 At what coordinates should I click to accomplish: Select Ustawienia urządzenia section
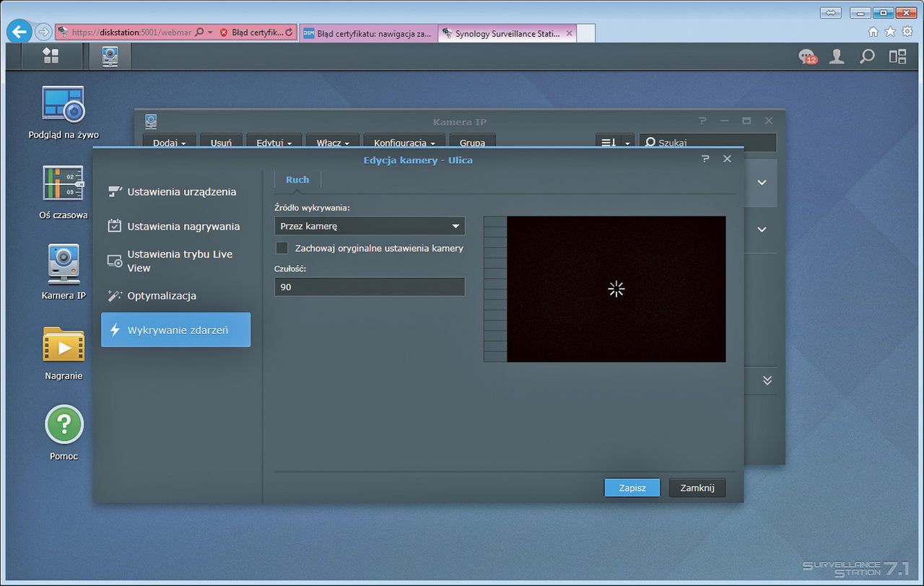click(x=176, y=192)
